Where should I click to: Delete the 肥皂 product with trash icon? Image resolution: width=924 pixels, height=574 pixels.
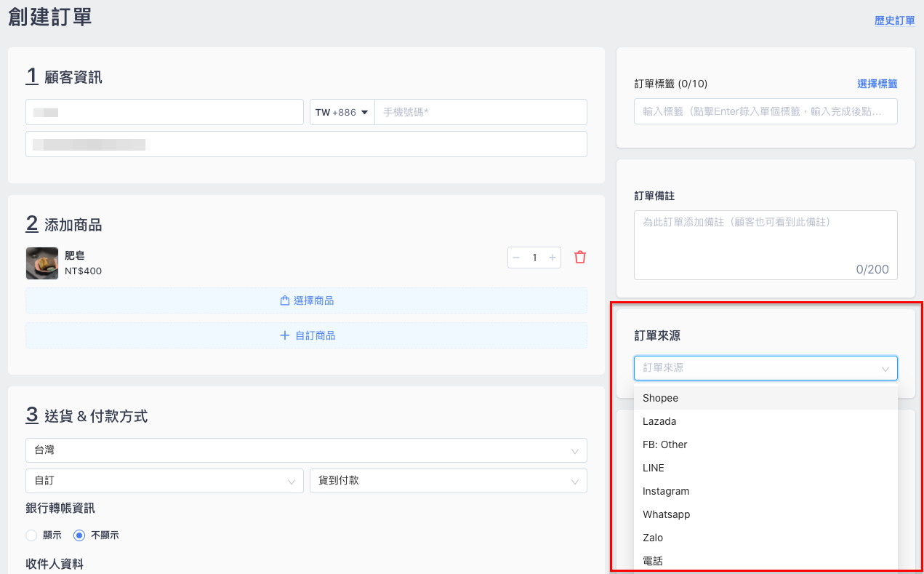[x=580, y=258]
